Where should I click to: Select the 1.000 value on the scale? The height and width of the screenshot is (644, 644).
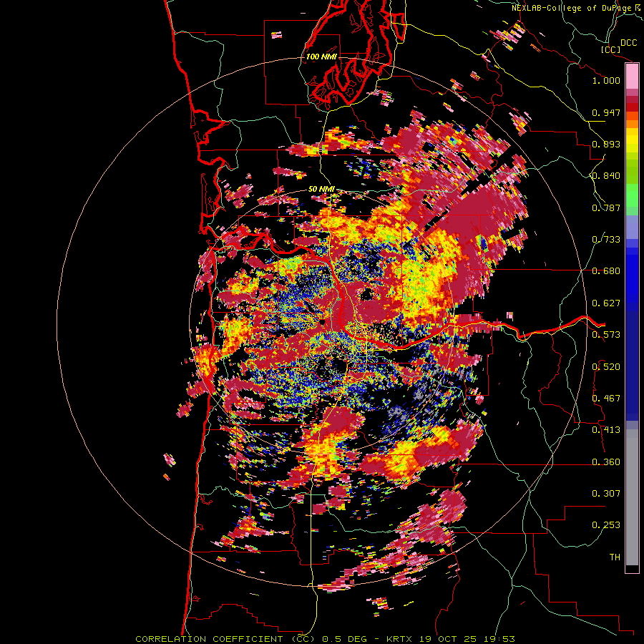point(606,80)
